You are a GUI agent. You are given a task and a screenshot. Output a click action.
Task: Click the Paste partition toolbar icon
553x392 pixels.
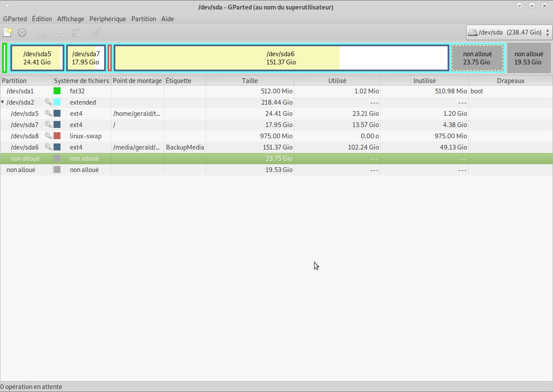[77, 32]
